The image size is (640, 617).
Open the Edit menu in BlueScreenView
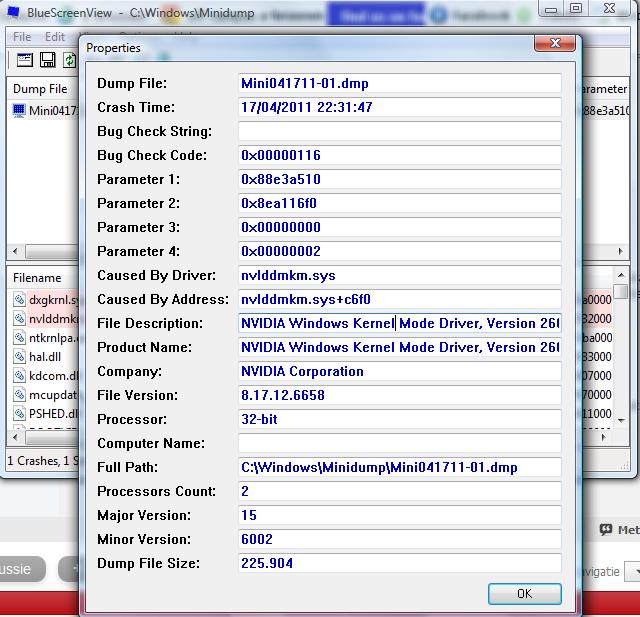(x=55, y=37)
